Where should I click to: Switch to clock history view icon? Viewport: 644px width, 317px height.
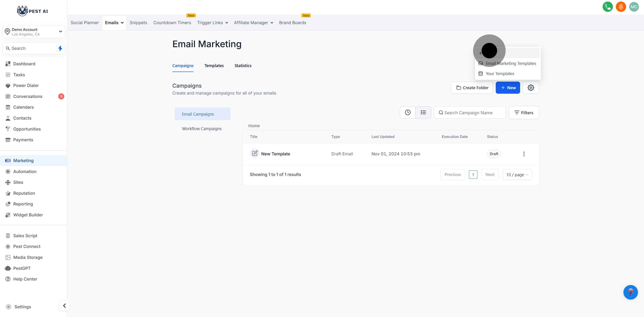tap(407, 112)
